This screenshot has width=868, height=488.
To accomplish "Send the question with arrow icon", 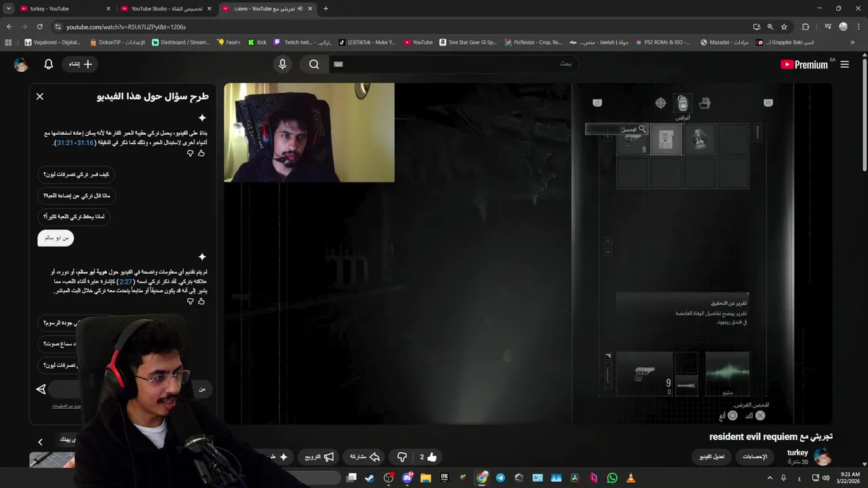I will click(41, 389).
